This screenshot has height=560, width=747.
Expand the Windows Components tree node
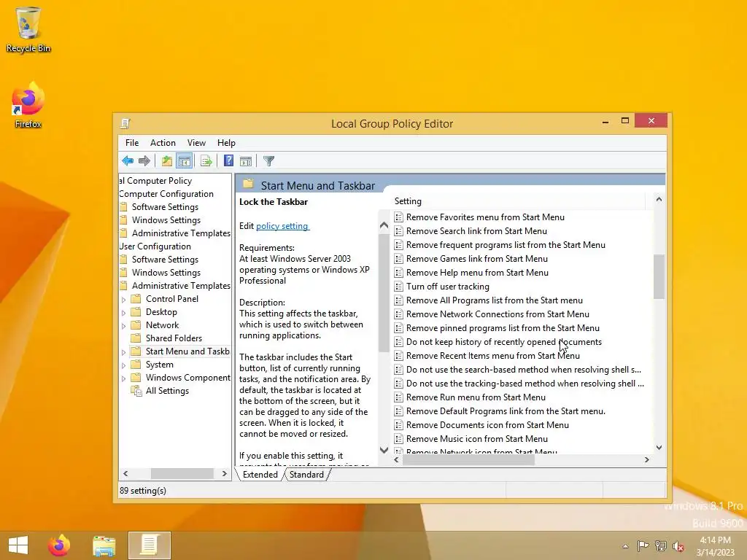pyautogui.click(x=124, y=378)
